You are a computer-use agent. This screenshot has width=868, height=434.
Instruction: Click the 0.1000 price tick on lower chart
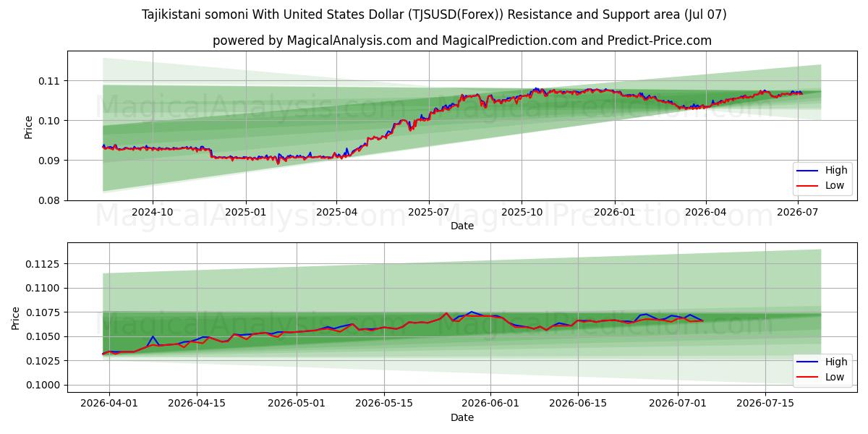click(45, 385)
